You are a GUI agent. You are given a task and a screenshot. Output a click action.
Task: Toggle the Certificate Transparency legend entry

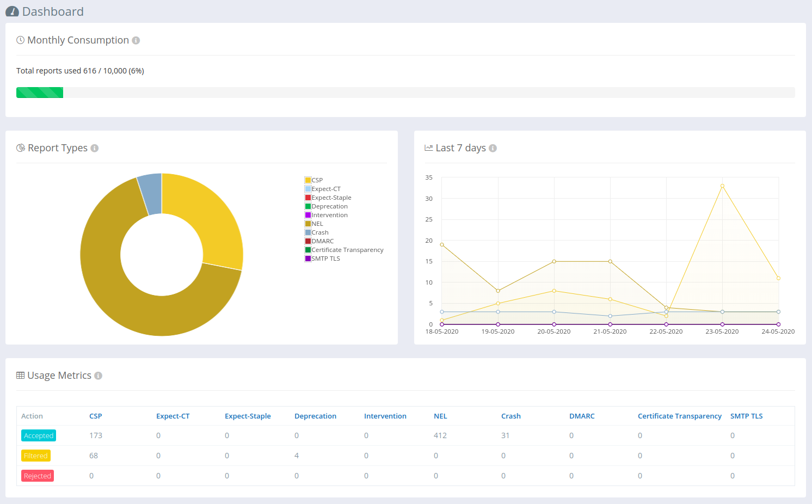(344, 250)
